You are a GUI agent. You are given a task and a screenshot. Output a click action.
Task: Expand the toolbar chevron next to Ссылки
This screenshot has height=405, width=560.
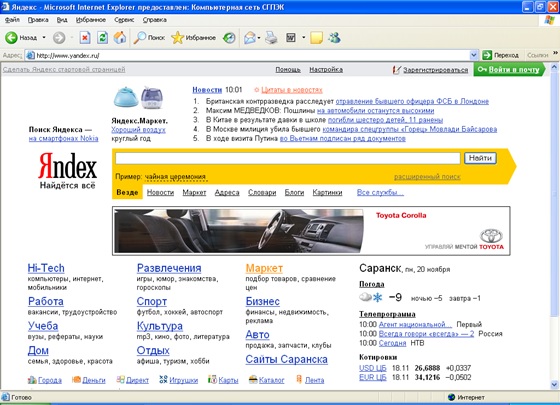point(555,53)
